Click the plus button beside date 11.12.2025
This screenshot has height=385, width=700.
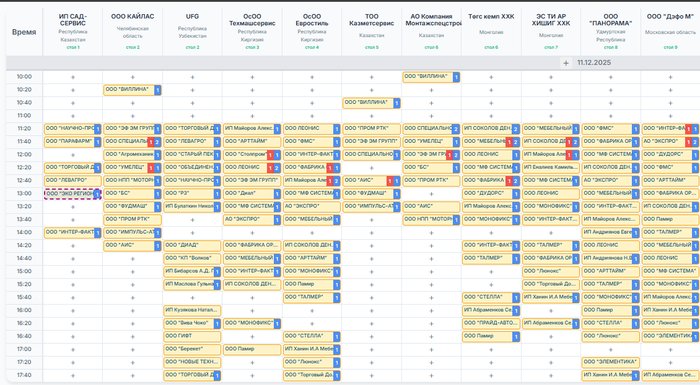pos(566,63)
